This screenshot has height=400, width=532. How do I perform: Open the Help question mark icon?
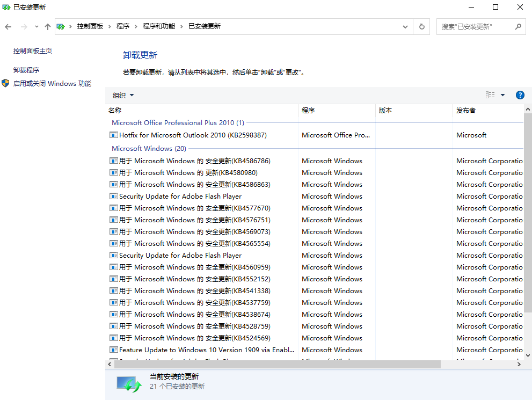click(520, 94)
